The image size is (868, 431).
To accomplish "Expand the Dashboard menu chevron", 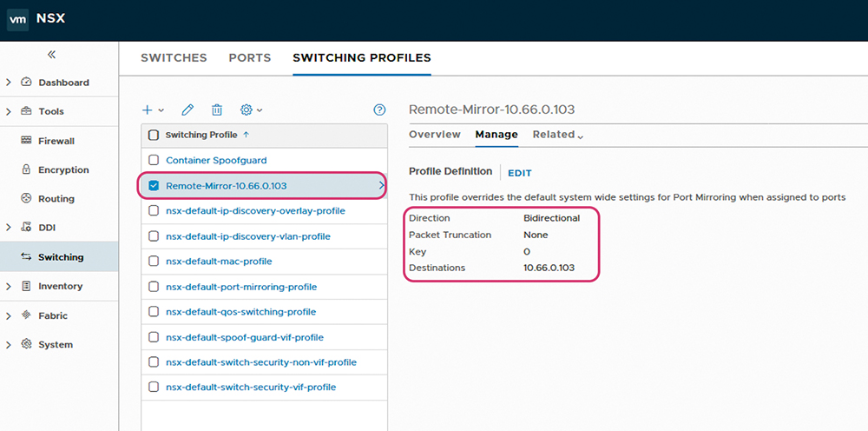I will click(9, 83).
